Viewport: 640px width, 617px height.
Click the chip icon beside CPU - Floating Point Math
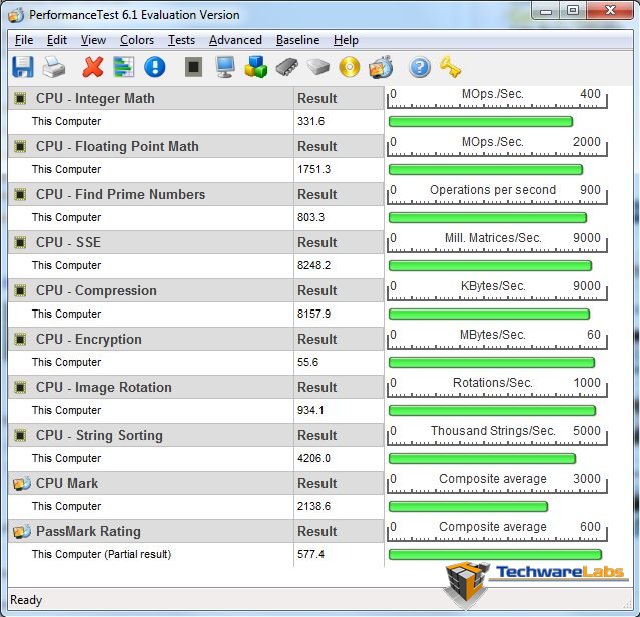pyautogui.click(x=20, y=146)
